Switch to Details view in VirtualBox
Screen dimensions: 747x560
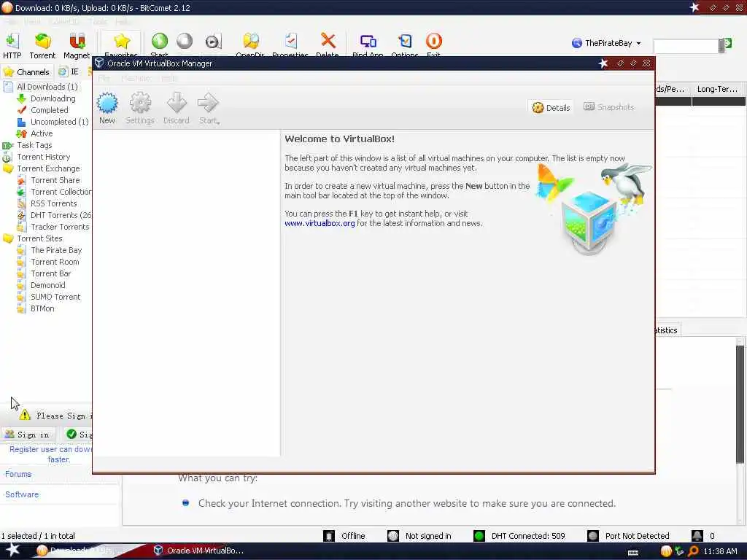tap(551, 108)
